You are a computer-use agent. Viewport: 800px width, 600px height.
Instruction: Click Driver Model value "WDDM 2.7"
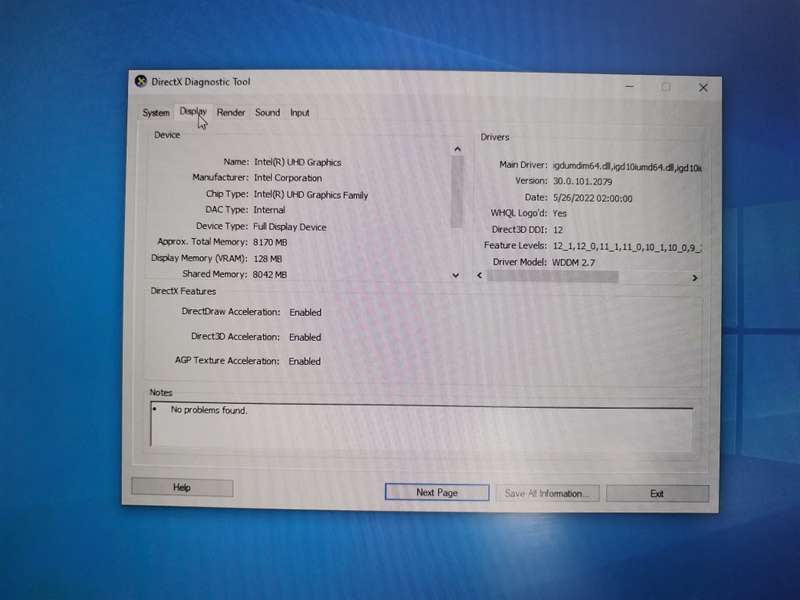tap(573, 262)
